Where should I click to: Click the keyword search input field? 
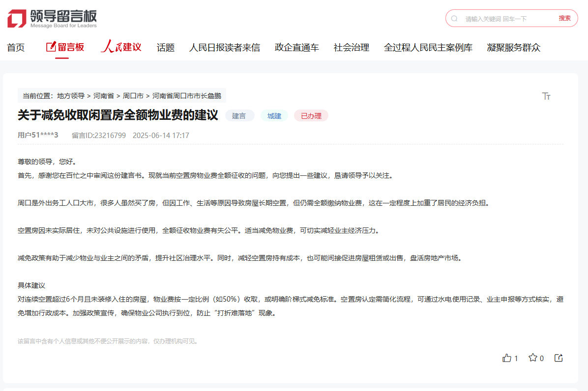click(506, 19)
